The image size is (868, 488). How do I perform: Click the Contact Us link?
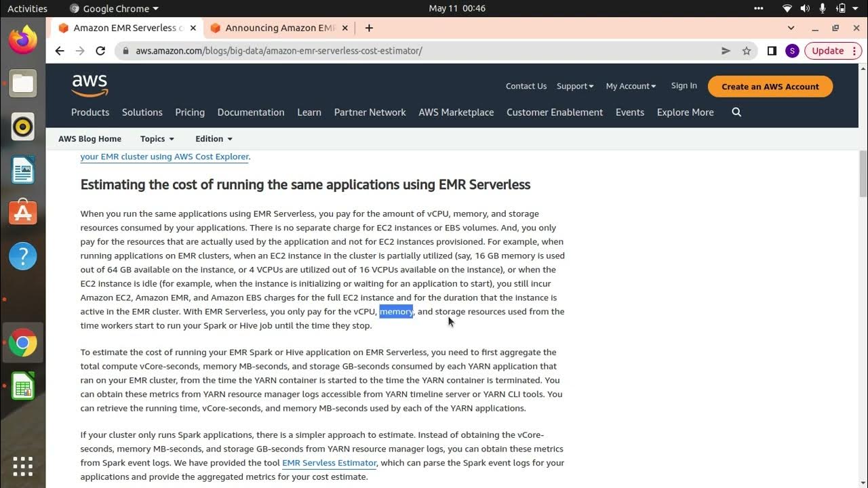tap(526, 86)
